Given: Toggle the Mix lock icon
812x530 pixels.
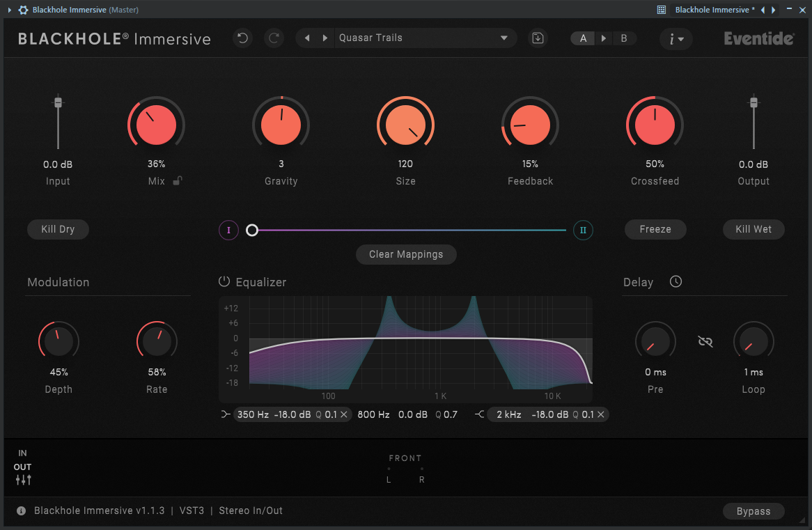Looking at the screenshot, I should [x=178, y=180].
